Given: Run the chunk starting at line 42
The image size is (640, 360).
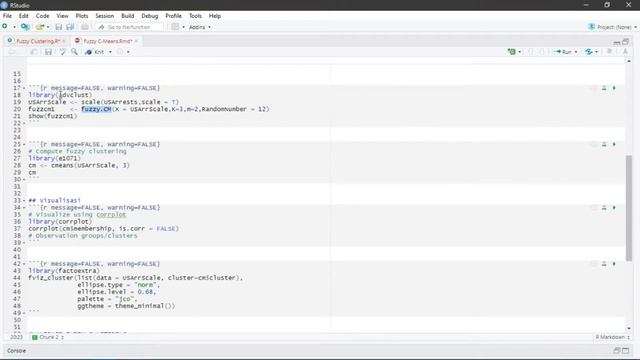Looking at the screenshot, I should [614, 264].
